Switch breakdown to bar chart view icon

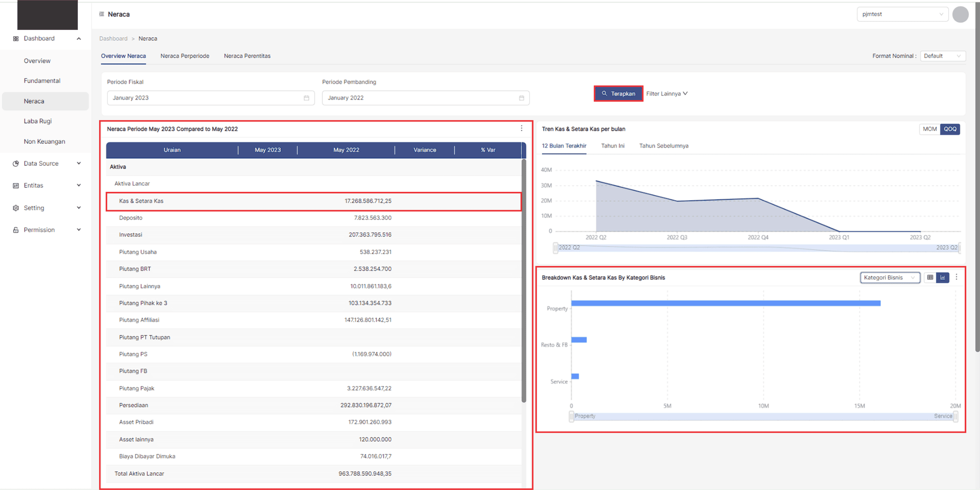point(942,278)
